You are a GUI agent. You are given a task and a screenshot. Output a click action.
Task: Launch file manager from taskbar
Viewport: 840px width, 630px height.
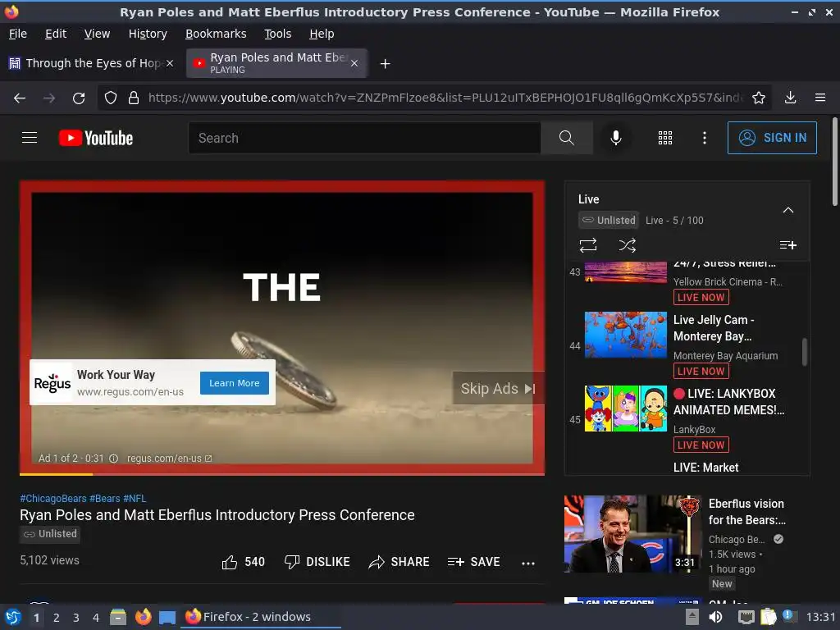point(118,617)
